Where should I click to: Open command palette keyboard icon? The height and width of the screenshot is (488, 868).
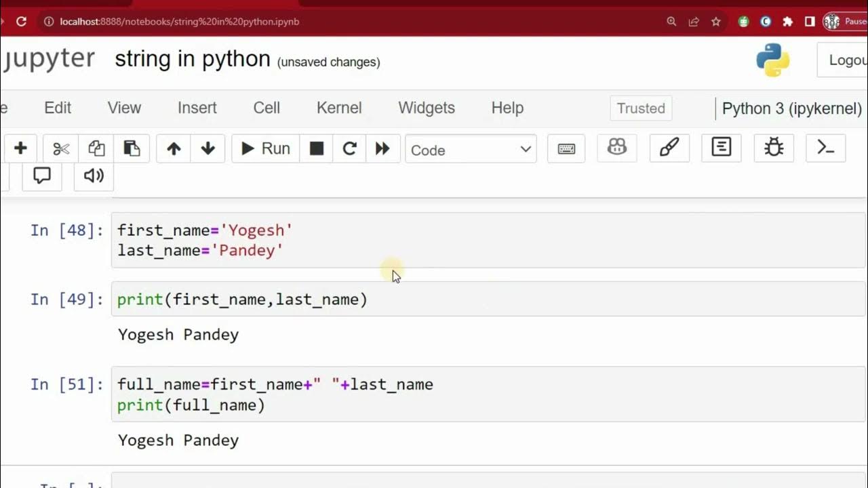566,148
